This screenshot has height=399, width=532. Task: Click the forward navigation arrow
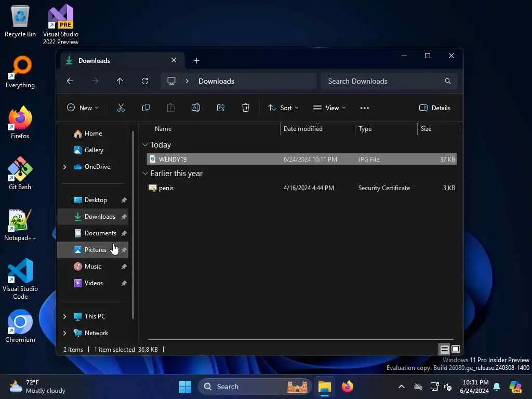(95, 81)
